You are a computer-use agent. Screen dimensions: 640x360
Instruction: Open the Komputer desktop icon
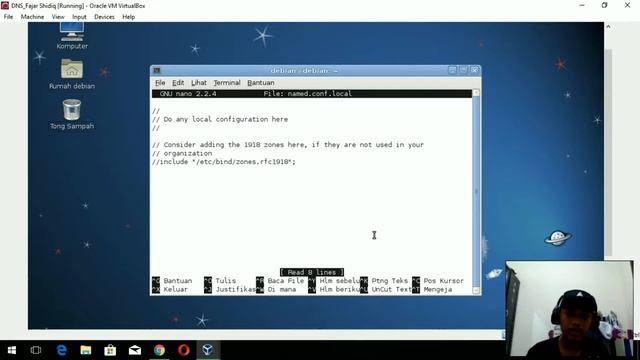[x=72, y=36]
